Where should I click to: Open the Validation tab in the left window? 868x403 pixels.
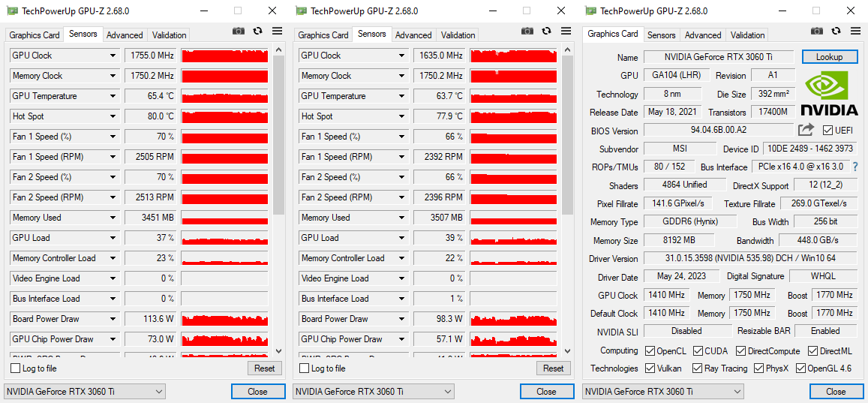tap(169, 35)
